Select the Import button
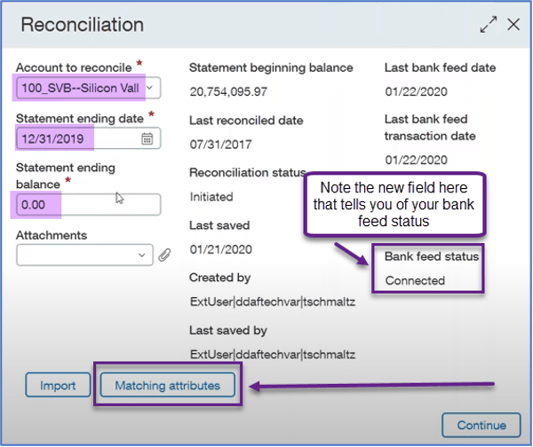This screenshot has width=533, height=447. [x=58, y=385]
